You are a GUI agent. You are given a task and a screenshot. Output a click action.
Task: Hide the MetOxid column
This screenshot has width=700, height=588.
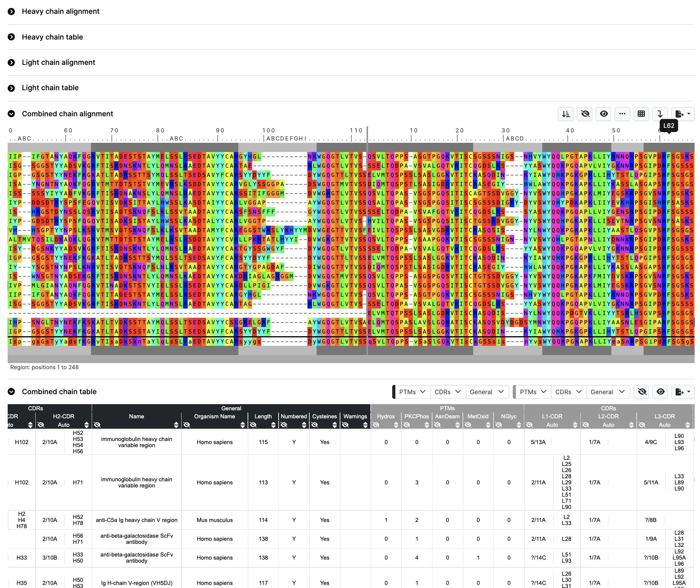coord(468,425)
